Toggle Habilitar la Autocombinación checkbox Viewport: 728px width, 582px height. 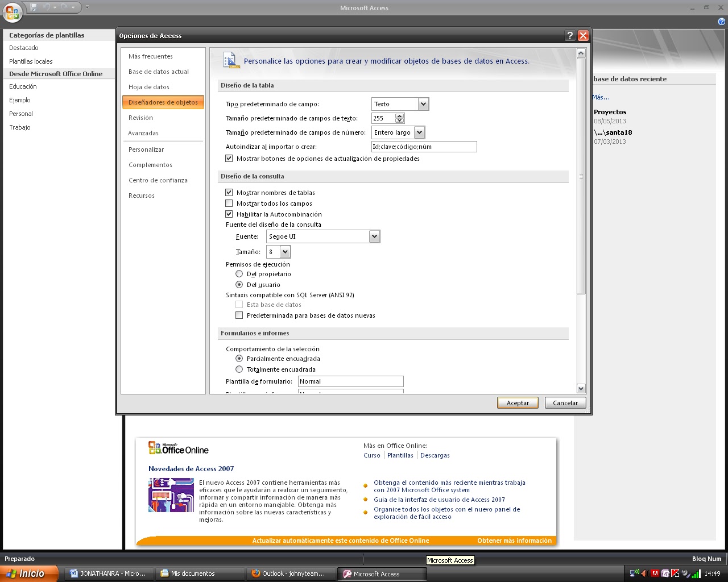pos(229,214)
